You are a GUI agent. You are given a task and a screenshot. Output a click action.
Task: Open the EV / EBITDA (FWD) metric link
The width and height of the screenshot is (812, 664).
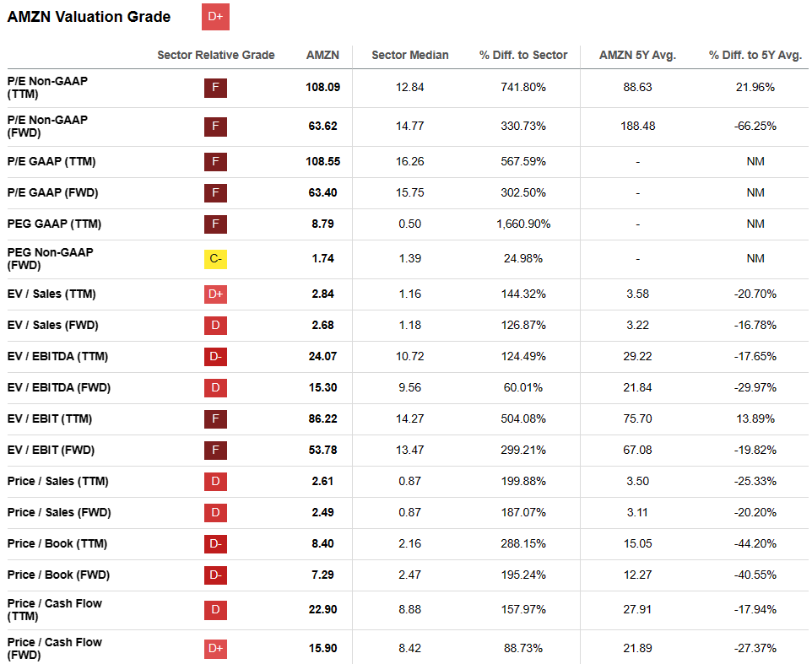(x=59, y=388)
